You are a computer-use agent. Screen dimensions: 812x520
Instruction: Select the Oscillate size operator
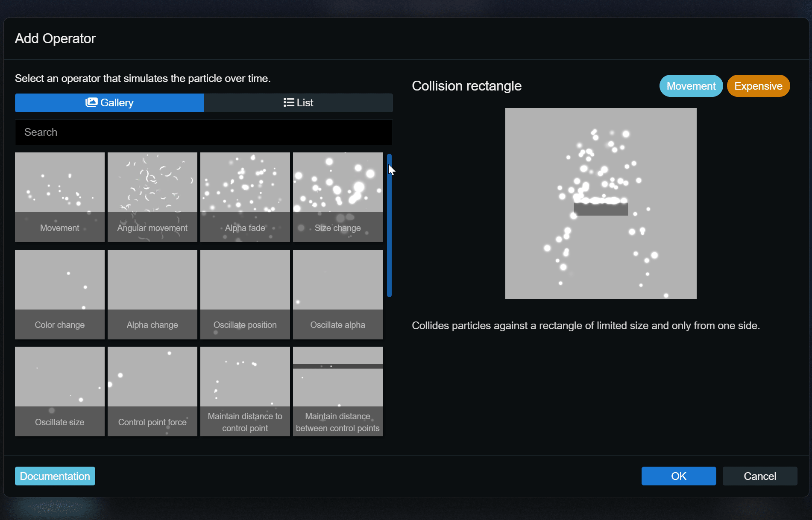click(60, 391)
